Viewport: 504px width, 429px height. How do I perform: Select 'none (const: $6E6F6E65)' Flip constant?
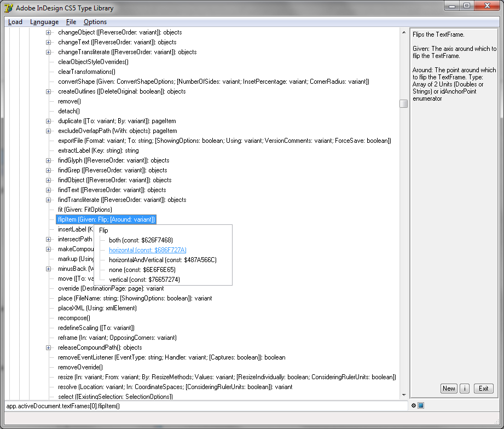142,270
